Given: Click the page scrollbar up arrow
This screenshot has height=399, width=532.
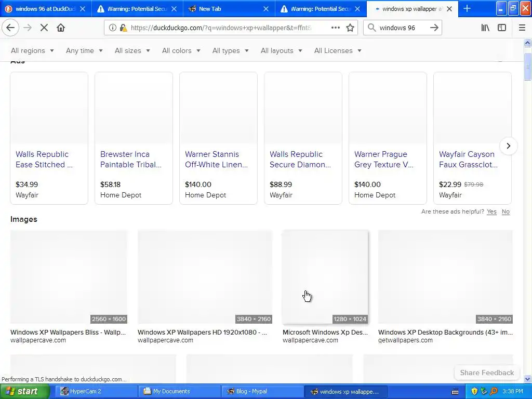Looking at the screenshot, I should [527, 43].
